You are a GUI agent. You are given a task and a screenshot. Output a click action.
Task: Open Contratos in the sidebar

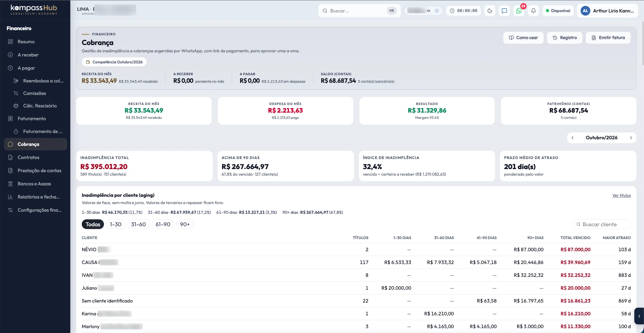point(35,157)
